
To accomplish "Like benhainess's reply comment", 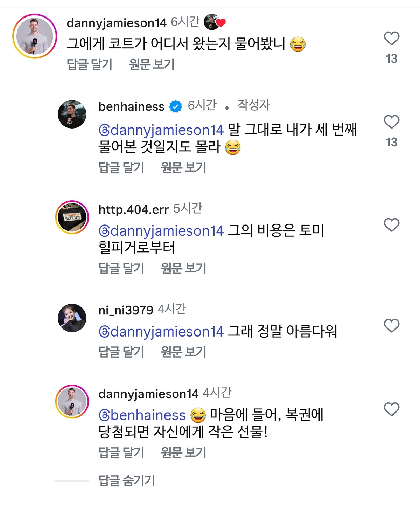I will click(x=391, y=122).
